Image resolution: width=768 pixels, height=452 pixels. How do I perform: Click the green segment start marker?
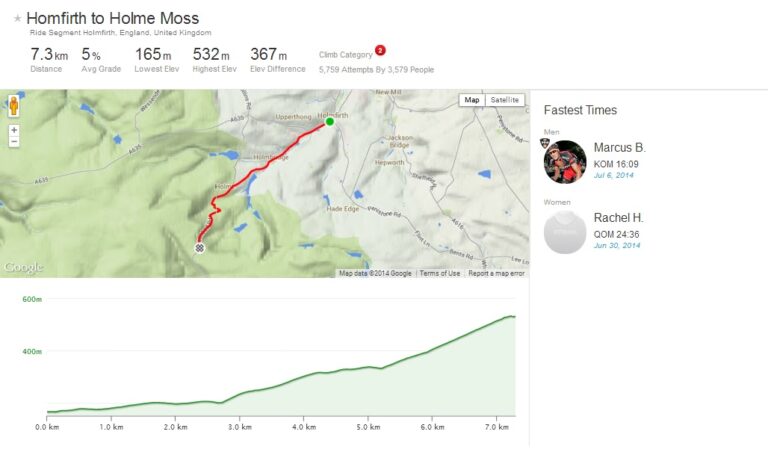(x=329, y=122)
